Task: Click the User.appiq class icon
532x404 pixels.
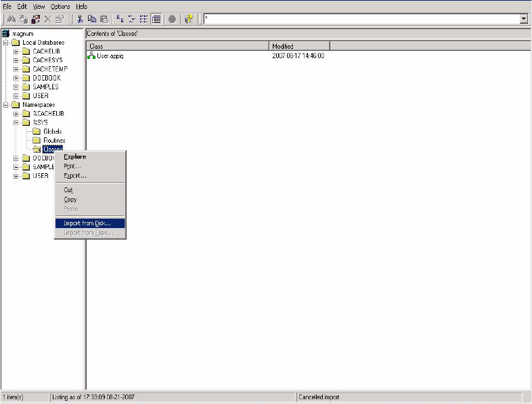Action: (x=91, y=55)
